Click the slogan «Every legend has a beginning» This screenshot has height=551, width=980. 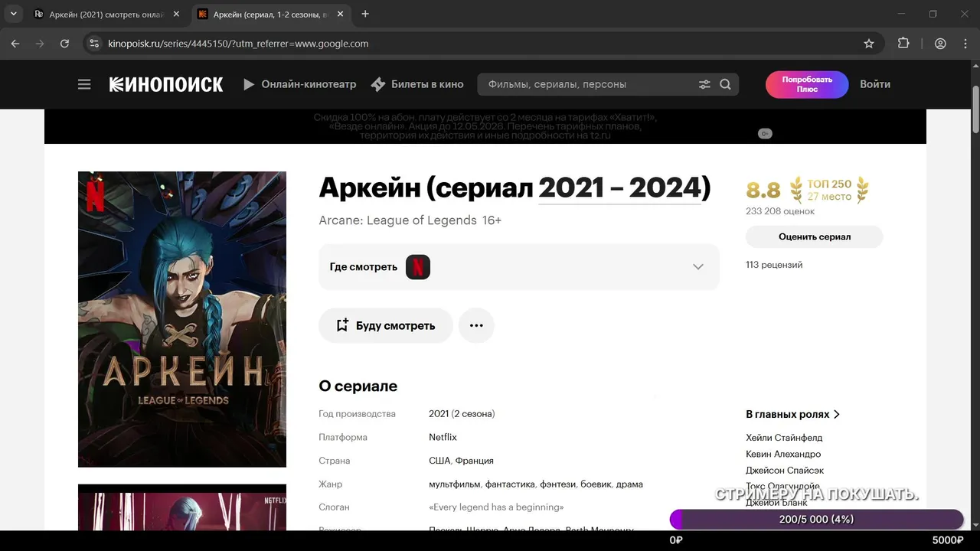point(496,507)
